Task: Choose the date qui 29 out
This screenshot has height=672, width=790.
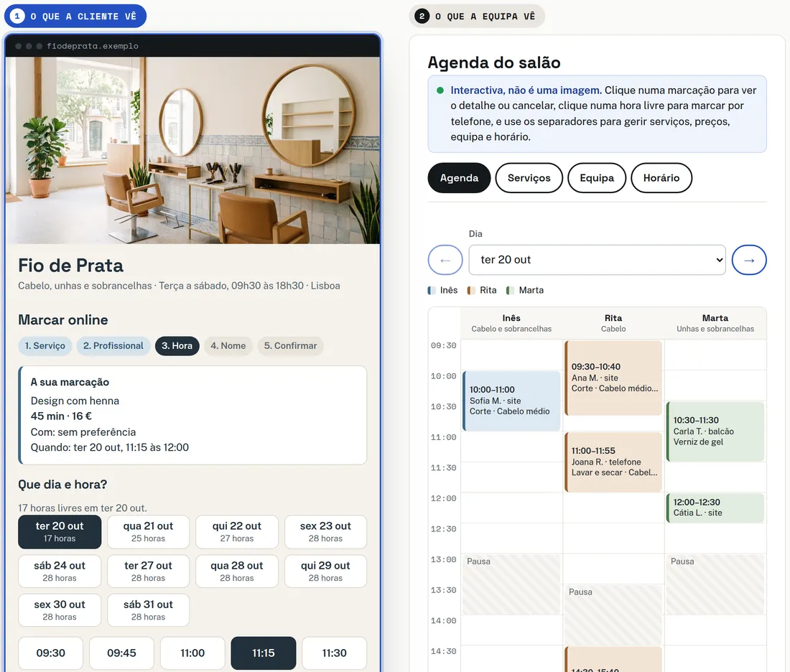Action: (x=325, y=571)
